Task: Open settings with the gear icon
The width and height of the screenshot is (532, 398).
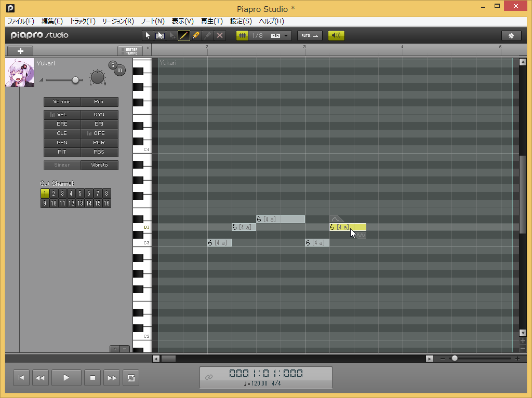Action: click(511, 36)
